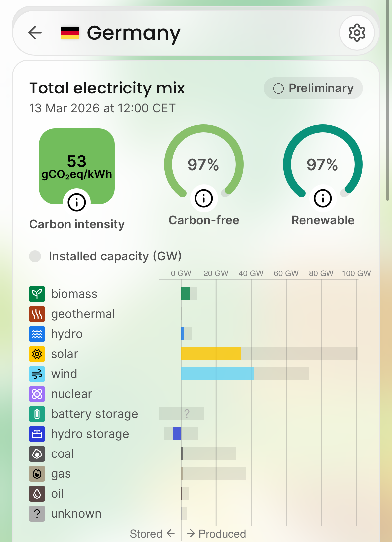Select the geothermal source icon

[37, 314]
